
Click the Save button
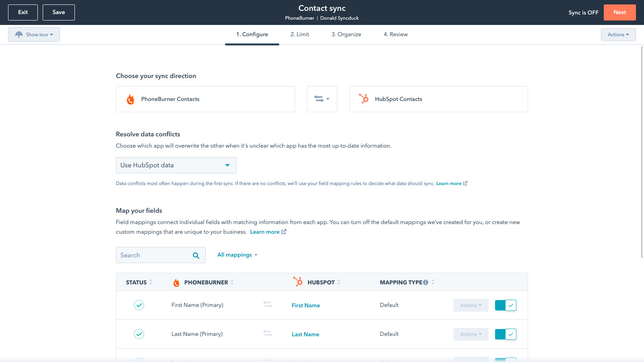point(59,12)
